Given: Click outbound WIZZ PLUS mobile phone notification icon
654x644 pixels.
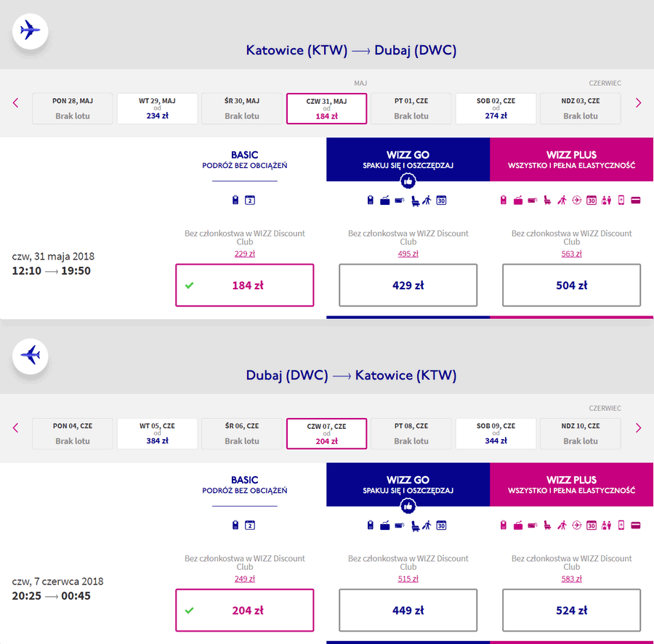Looking at the screenshot, I should tap(621, 201).
